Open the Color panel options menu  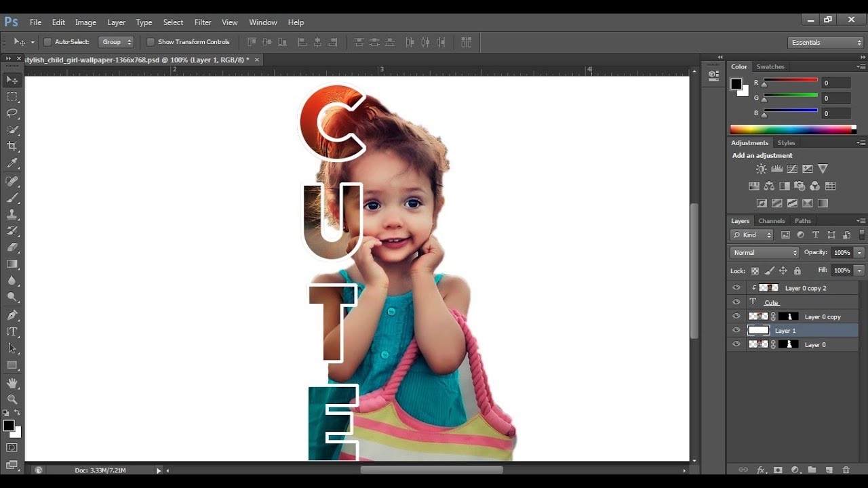861,66
